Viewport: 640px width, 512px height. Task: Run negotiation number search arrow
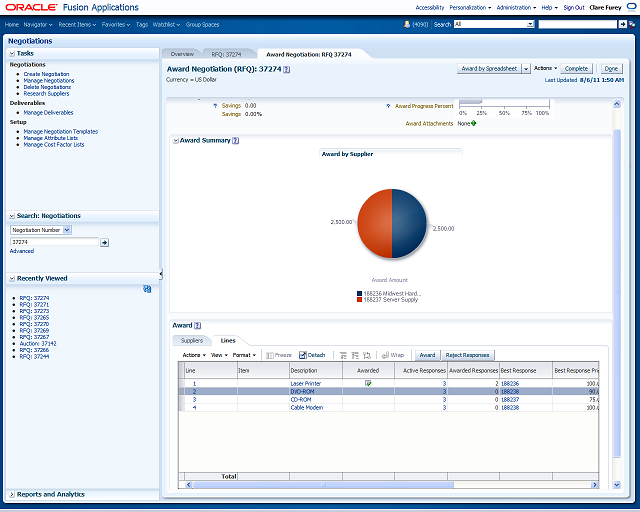104,243
